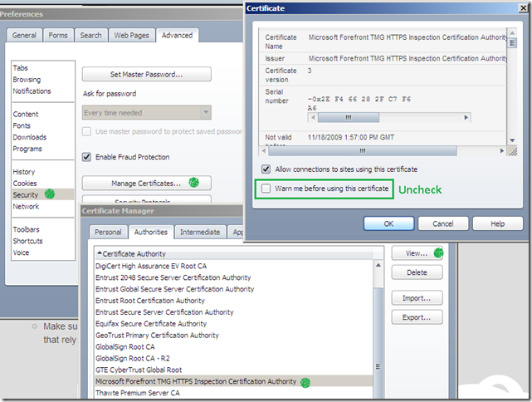Select DigiCert High Assurance EV Root CA
532x402 pixels.
pyautogui.click(x=233, y=266)
